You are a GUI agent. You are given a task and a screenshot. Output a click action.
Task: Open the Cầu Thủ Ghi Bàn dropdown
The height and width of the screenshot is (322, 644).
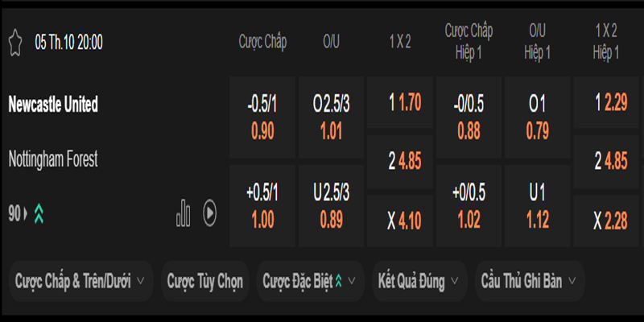529,281
